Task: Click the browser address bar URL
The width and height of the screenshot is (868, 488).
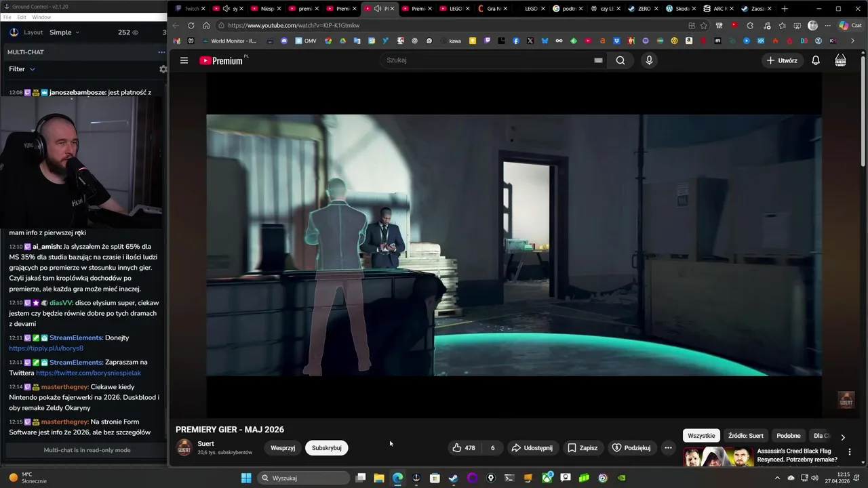Action: (294, 25)
